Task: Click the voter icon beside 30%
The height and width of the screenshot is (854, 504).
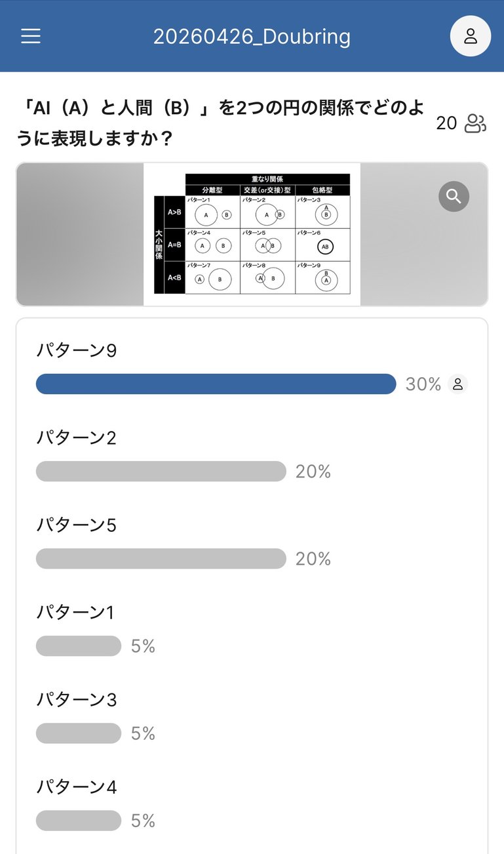Action: point(458,384)
